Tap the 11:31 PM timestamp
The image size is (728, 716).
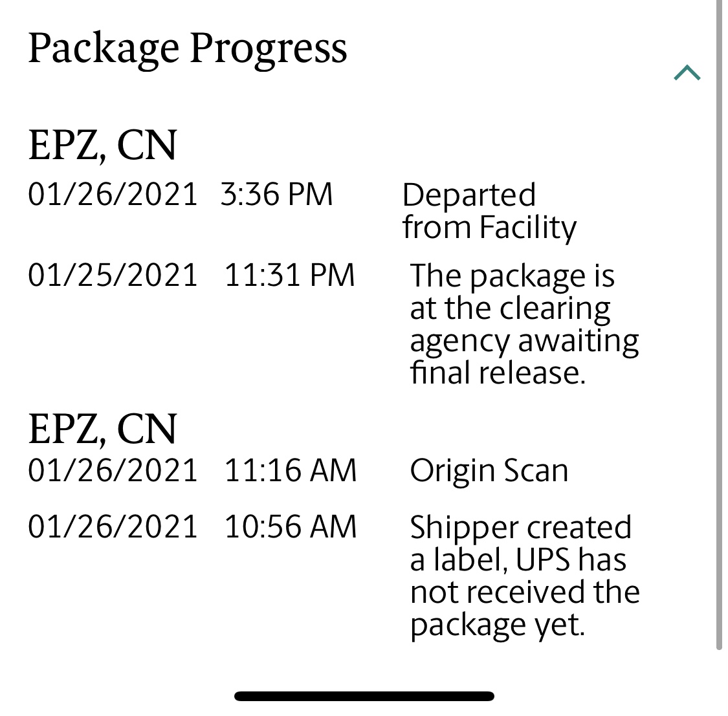click(x=289, y=275)
